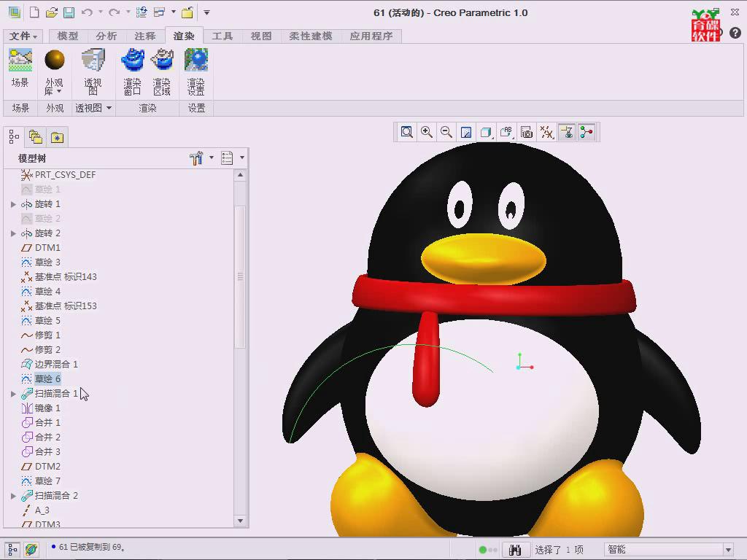Expand the 扫描混合 2 feature
Screen dimensions: 747x560
(x=13, y=496)
